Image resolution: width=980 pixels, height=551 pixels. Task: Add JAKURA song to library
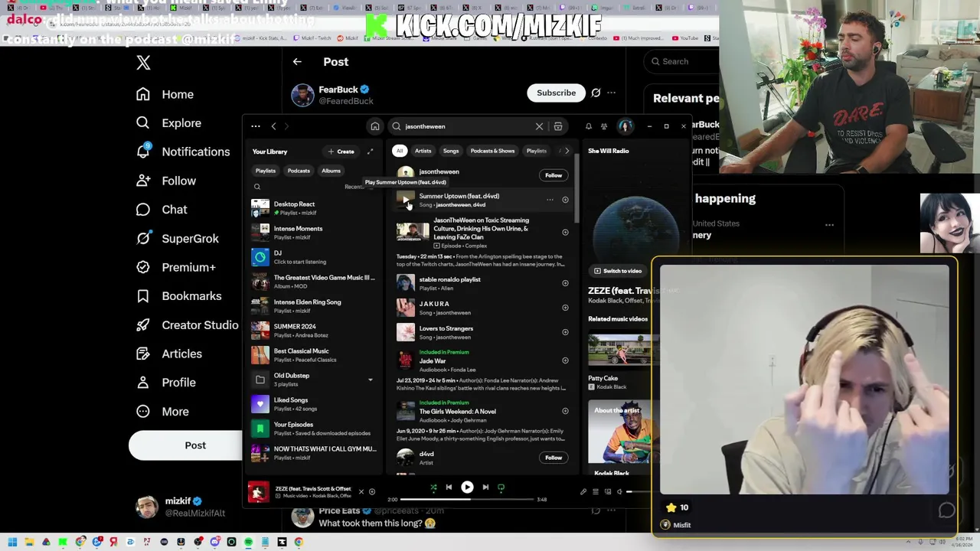(x=565, y=308)
